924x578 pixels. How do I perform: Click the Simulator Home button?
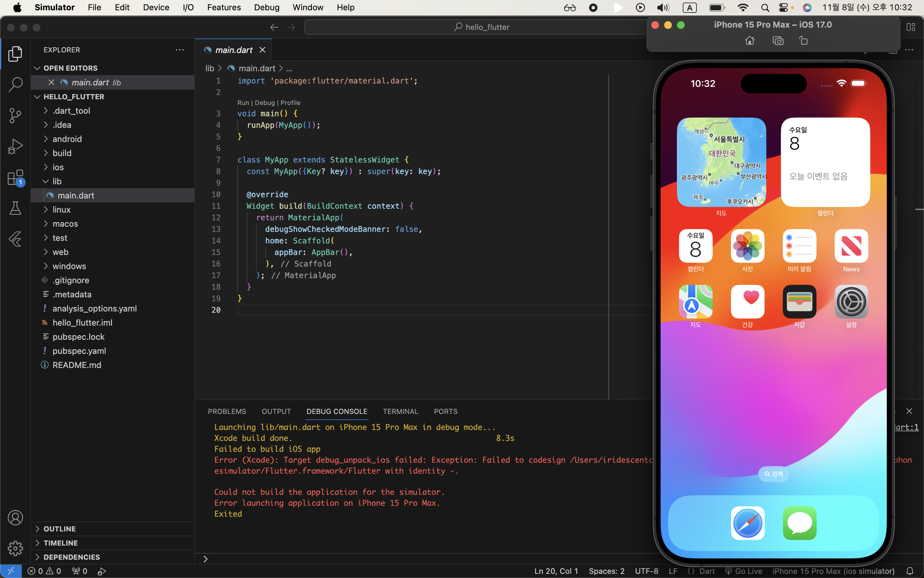coord(749,40)
